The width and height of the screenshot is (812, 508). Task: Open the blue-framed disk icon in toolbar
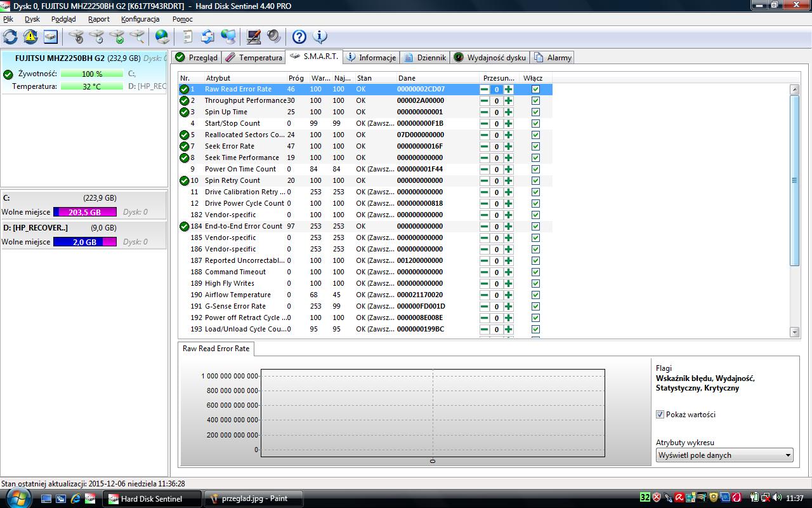pos(50,37)
